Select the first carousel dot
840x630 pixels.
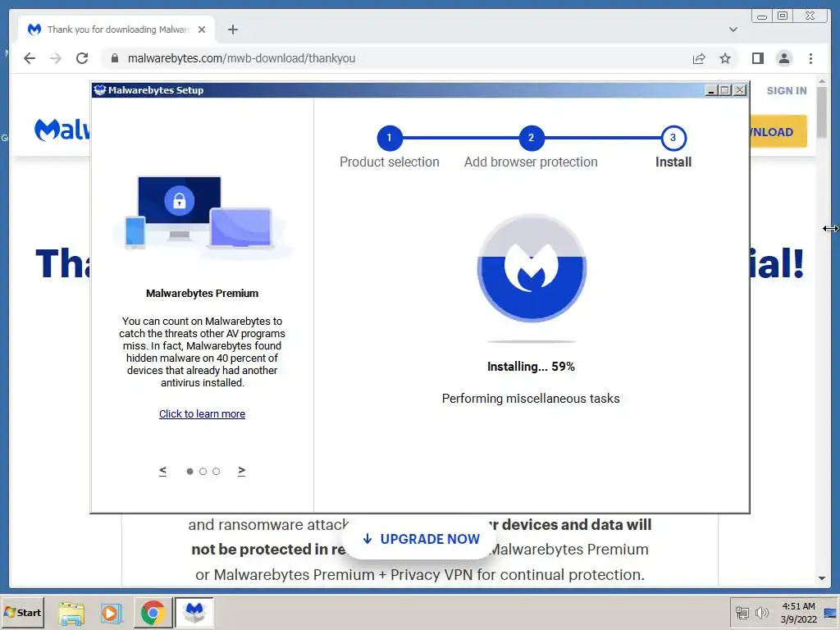pos(189,472)
